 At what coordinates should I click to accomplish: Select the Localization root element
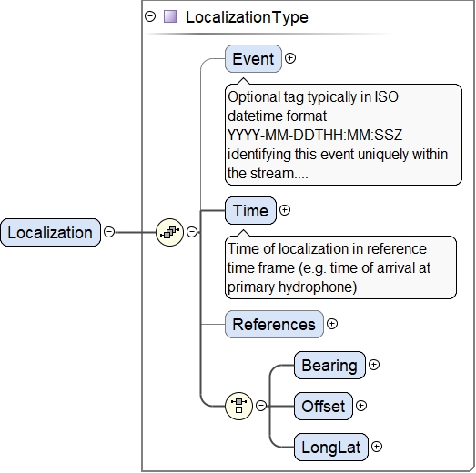click(x=50, y=232)
